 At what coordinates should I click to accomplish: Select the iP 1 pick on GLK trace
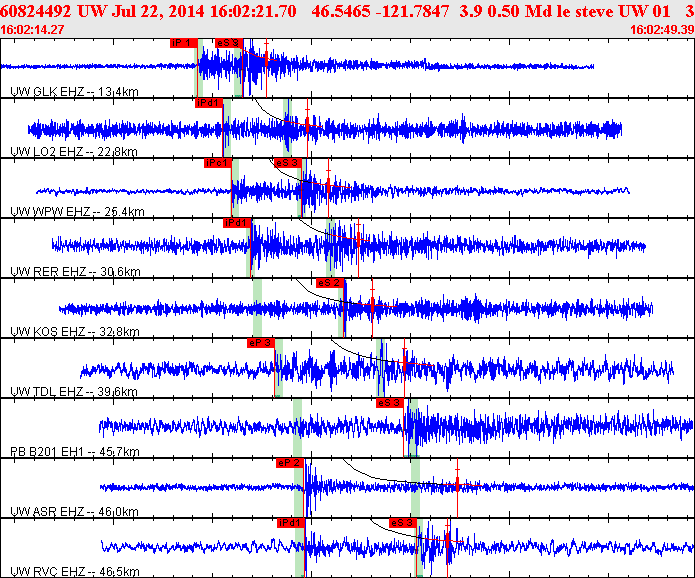coord(184,43)
